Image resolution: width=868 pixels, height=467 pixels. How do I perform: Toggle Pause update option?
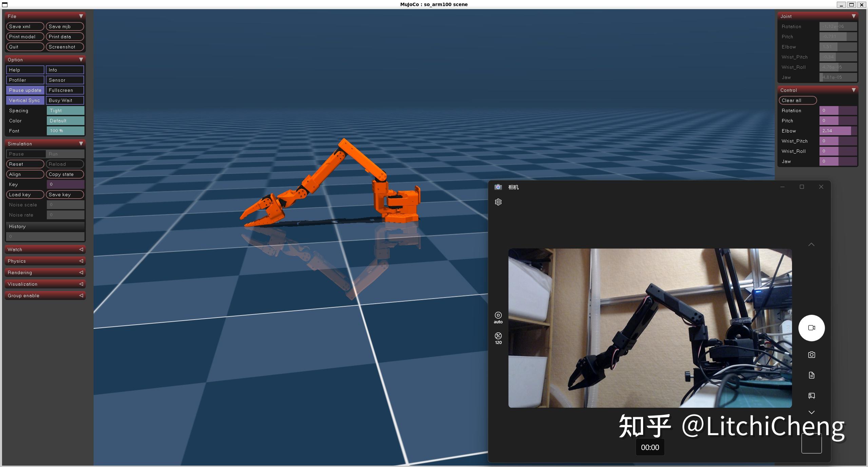pos(25,90)
